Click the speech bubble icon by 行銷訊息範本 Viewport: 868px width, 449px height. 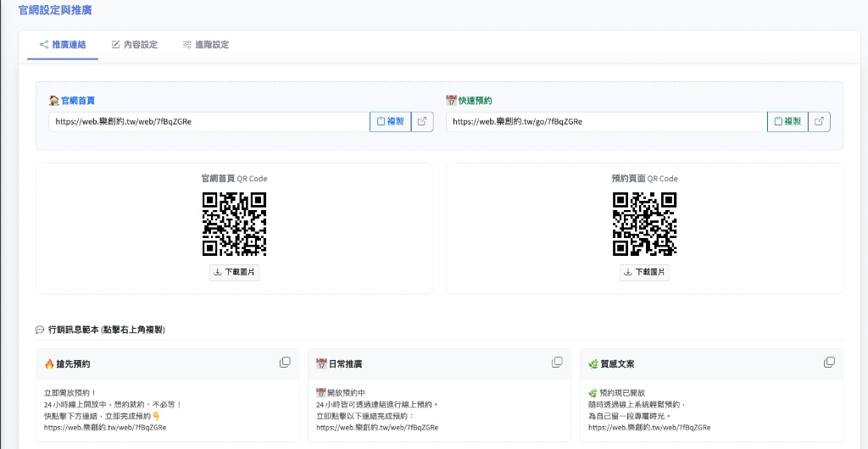(x=40, y=330)
